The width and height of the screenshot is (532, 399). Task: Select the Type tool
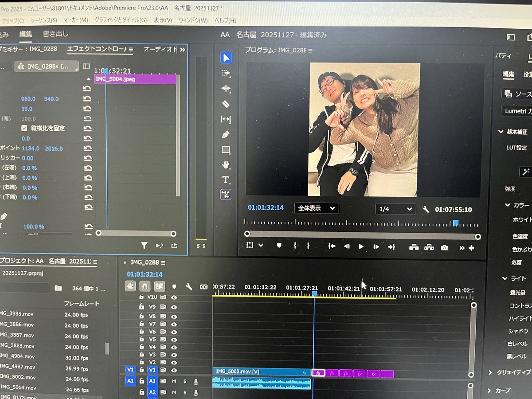[226, 180]
